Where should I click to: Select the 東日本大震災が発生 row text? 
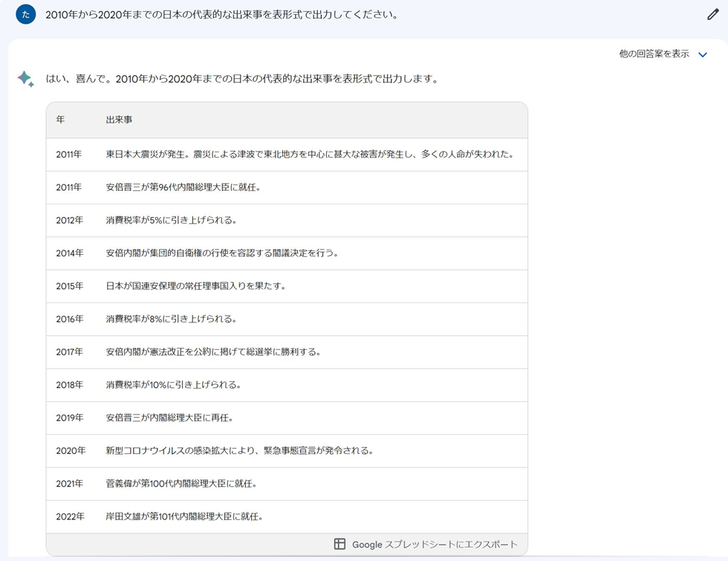pyautogui.click(x=311, y=155)
